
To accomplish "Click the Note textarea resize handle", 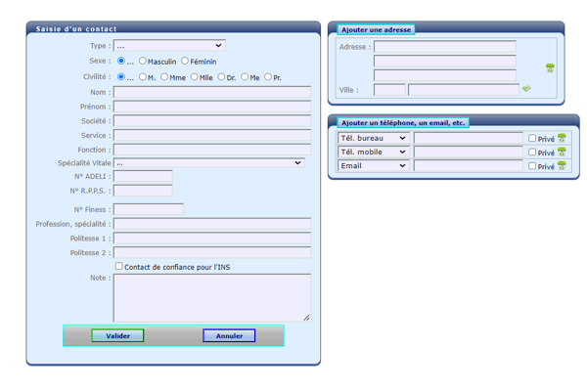I will 306,317.
